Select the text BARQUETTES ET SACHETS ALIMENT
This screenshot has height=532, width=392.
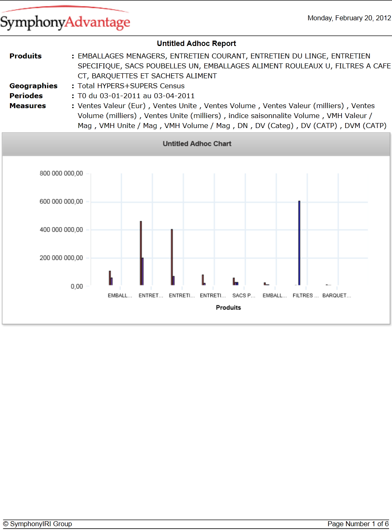[154, 76]
